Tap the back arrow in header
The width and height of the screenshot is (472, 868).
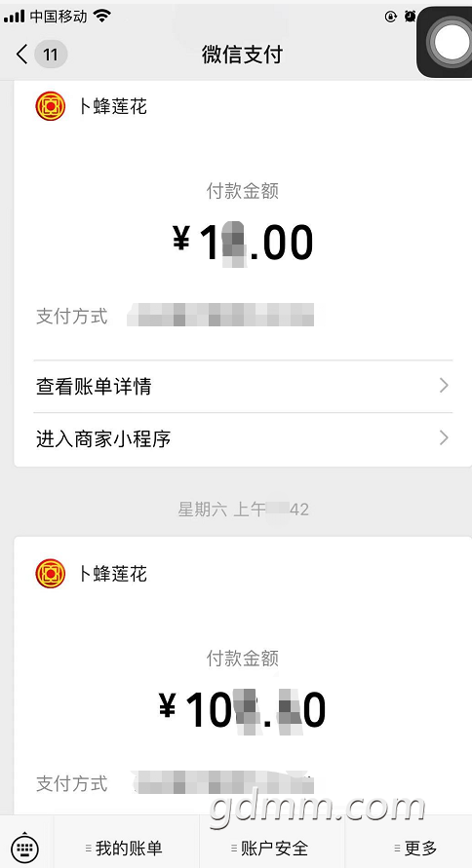tap(22, 55)
